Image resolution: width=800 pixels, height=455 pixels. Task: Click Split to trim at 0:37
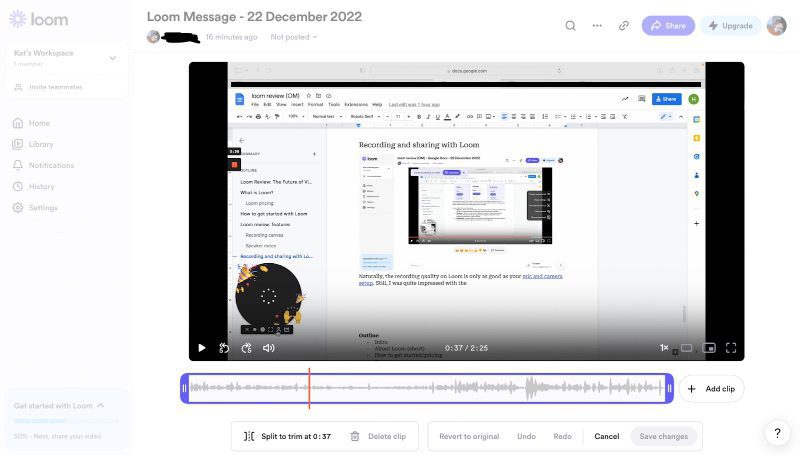point(288,436)
